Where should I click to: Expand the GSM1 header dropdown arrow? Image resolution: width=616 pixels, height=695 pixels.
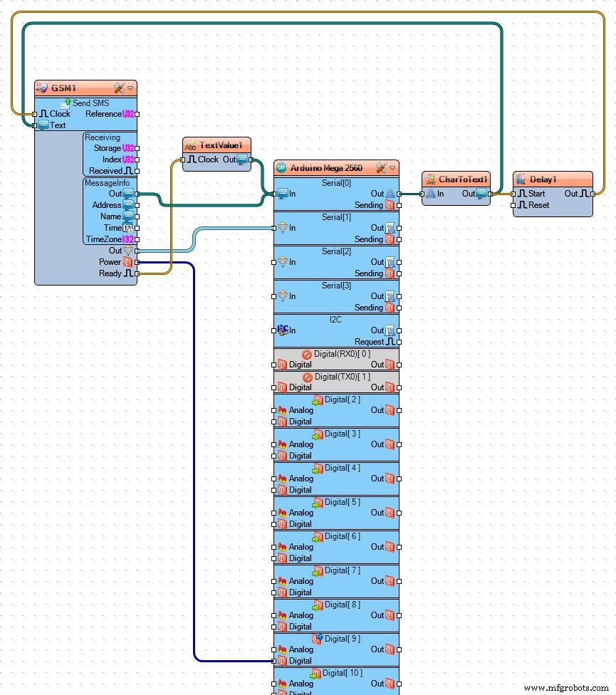point(130,88)
